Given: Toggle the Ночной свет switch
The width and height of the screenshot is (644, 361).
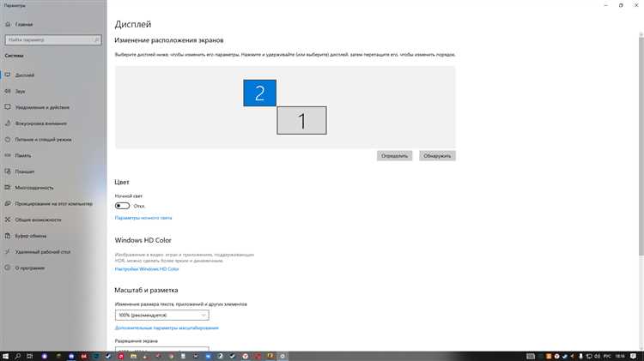Looking at the screenshot, I should click(122, 206).
